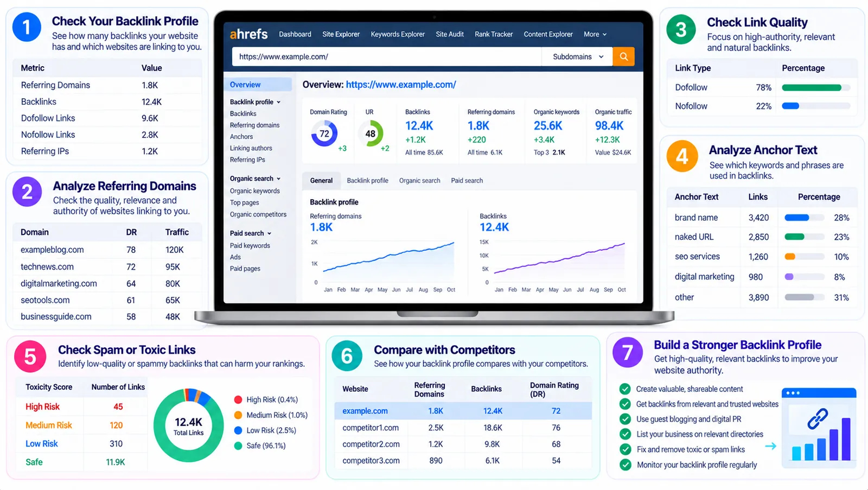Select the General tab
This screenshot has width=868, height=490.
point(321,181)
